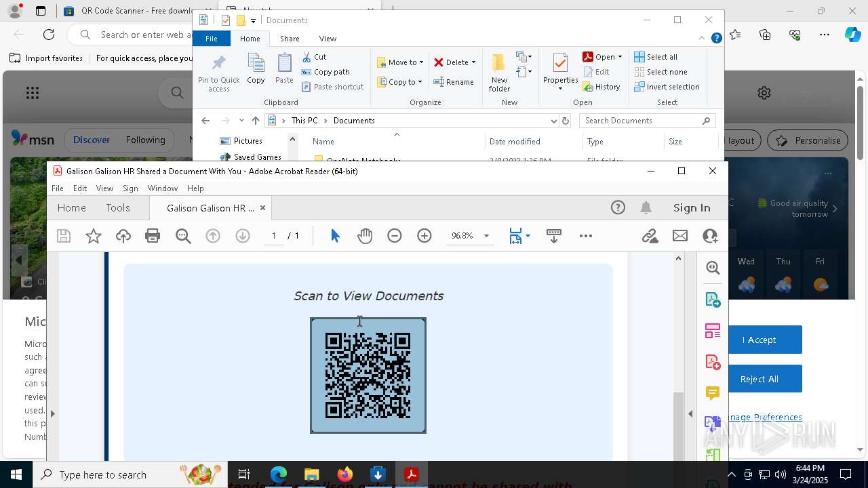
Task: Open the fit page options dropdown in Acrobat
Action: pyautogui.click(x=528, y=236)
